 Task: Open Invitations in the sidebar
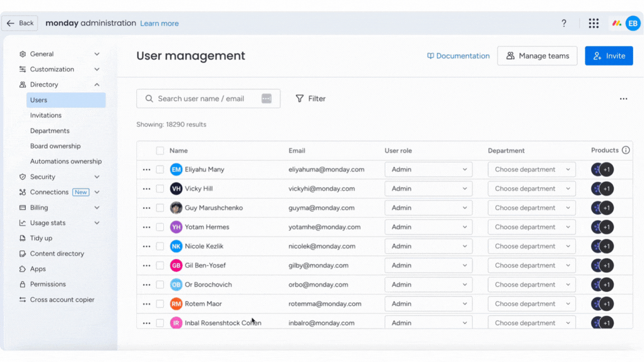(x=46, y=115)
